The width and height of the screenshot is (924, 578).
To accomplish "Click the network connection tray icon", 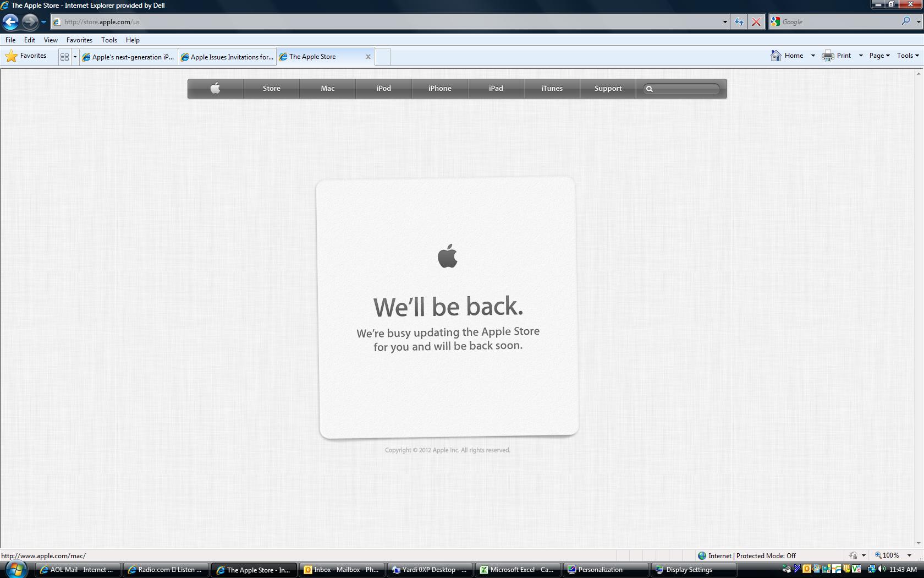I will pos(872,569).
